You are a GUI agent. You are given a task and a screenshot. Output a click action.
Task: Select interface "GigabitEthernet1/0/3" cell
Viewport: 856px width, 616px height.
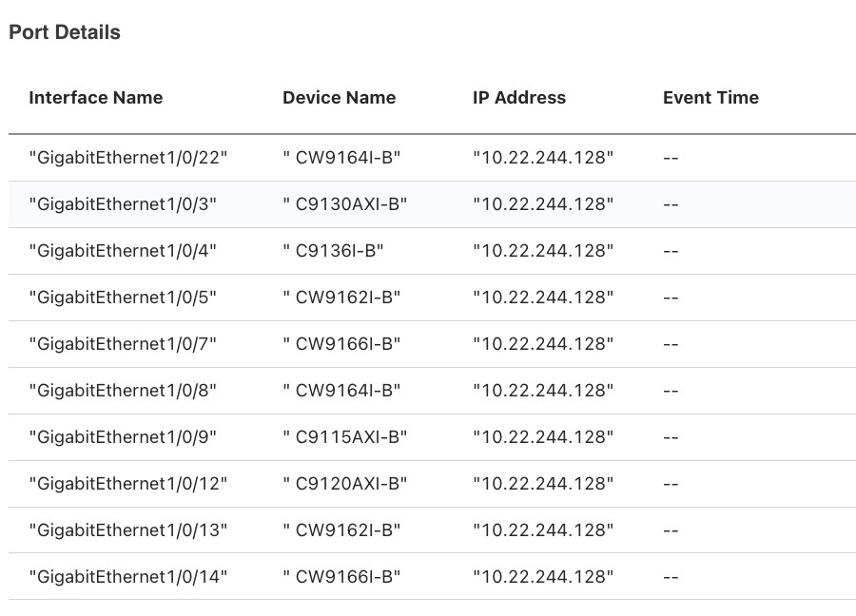(x=123, y=204)
